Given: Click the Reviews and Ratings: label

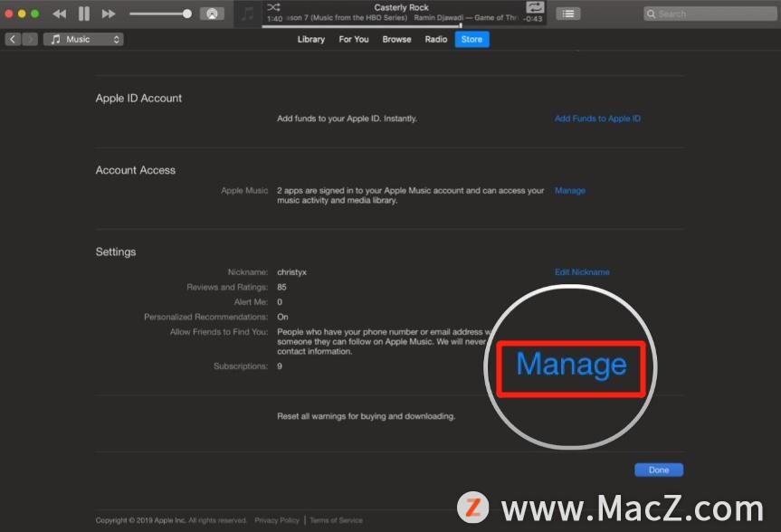Looking at the screenshot, I should tap(227, 287).
